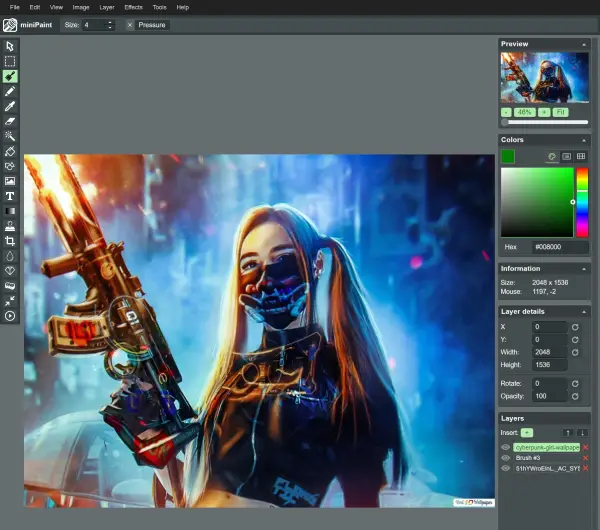Viewport: 600px width, 530px height.
Task: Select the Pencil tool
Action: coord(10,91)
